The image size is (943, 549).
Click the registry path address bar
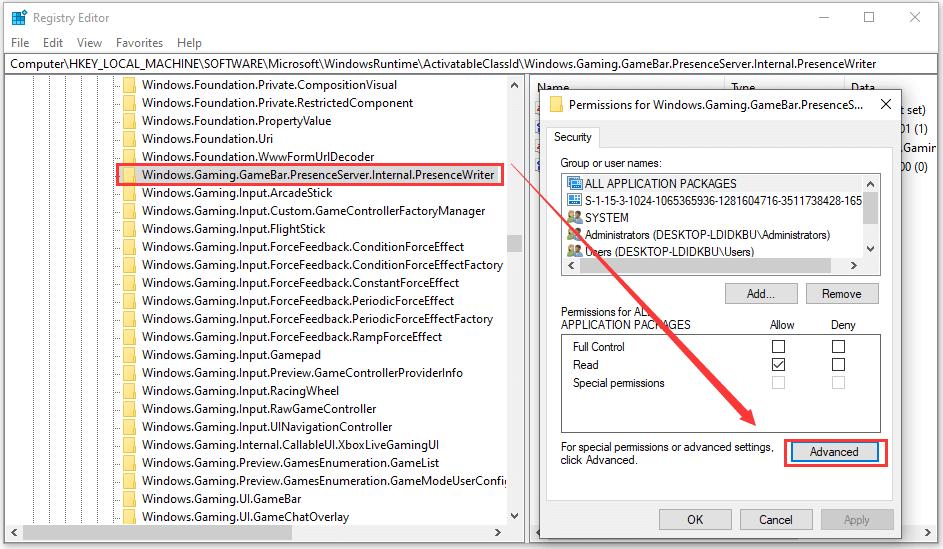[x=470, y=63]
